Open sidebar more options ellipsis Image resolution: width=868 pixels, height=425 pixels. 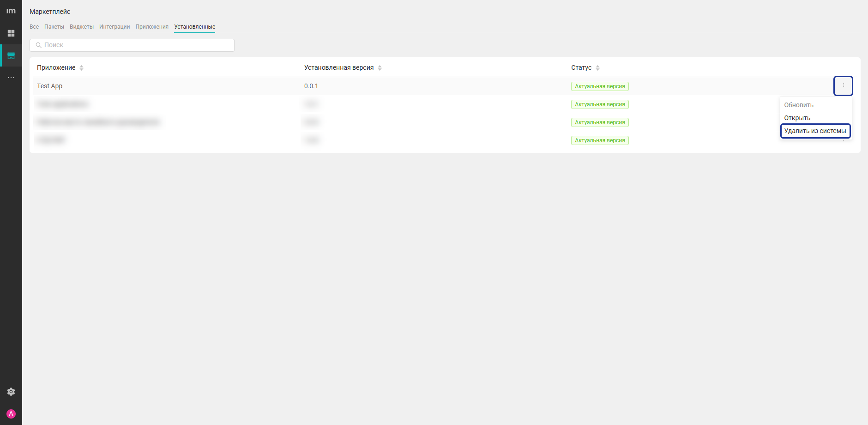point(11,78)
